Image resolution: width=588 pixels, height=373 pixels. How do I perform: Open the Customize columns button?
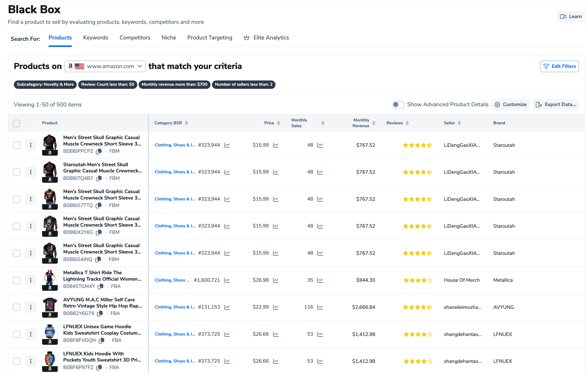(510, 104)
